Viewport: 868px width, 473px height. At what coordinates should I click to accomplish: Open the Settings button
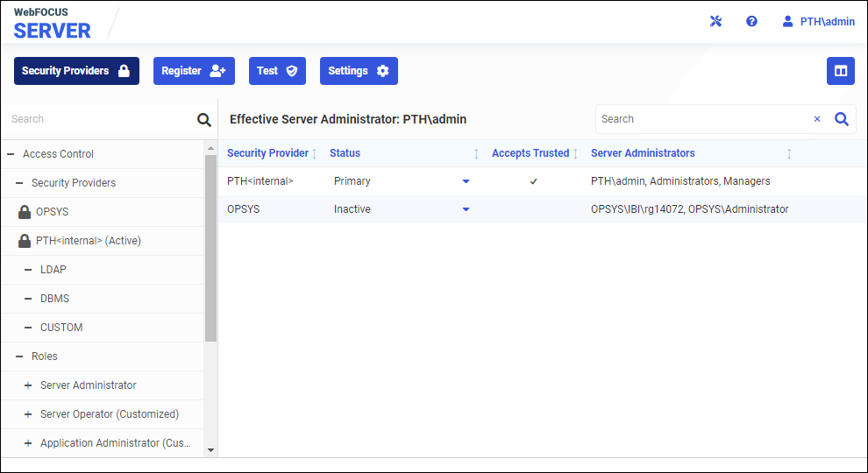359,71
